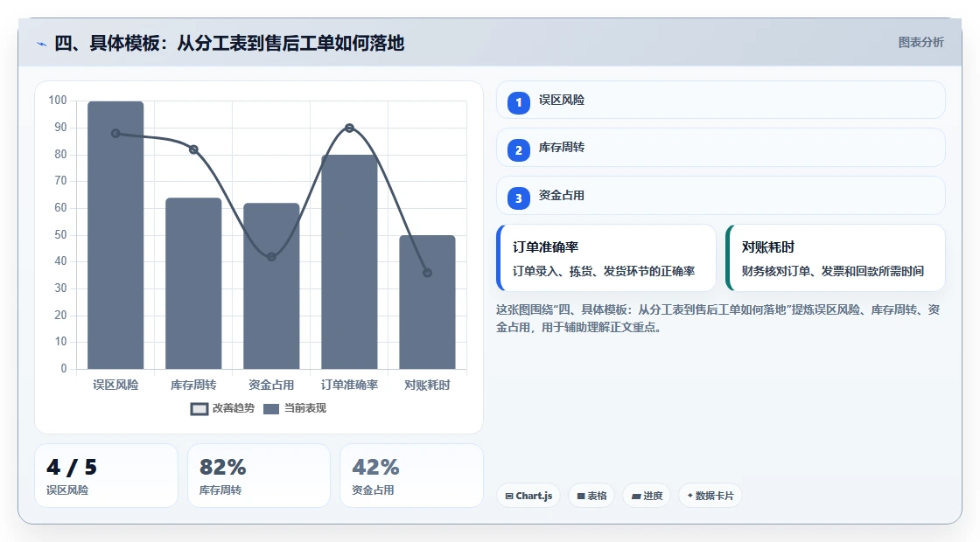Screen dimensions: 980x542
Task: Click the 82% 库存周转 stat card
Action: 259,476
